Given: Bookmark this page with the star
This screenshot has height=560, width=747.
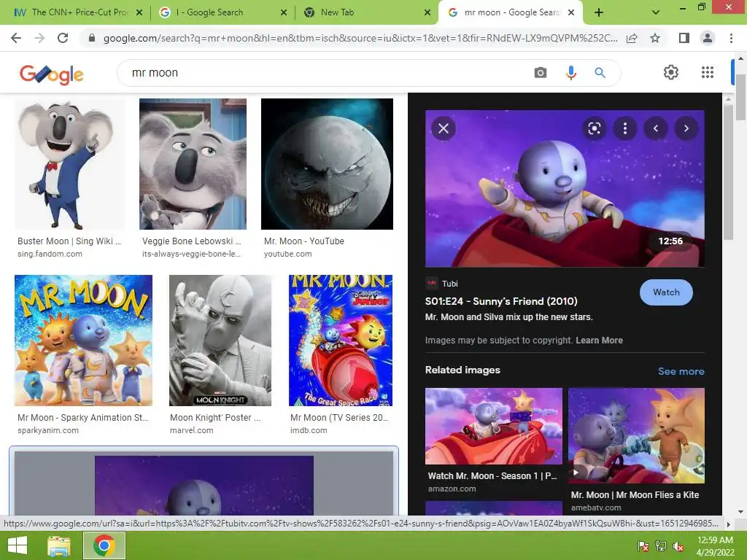Looking at the screenshot, I should click(655, 38).
